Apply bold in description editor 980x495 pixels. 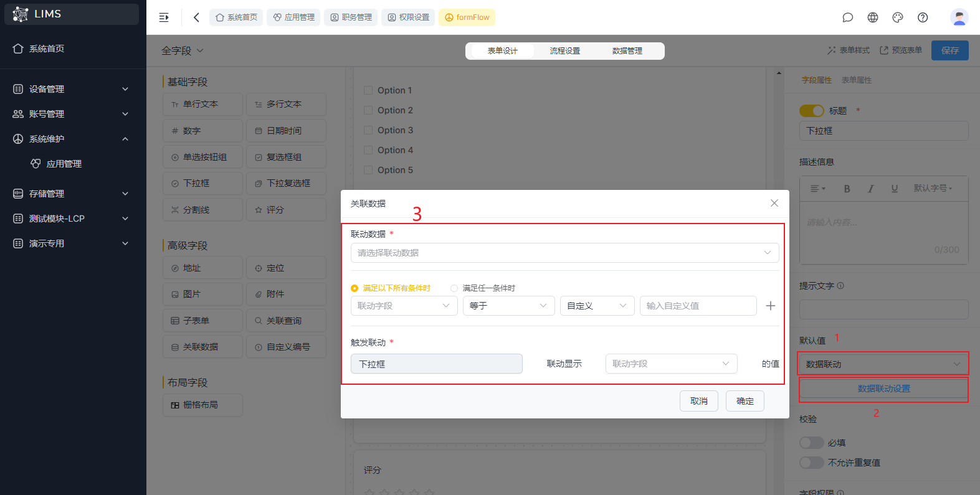847,189
